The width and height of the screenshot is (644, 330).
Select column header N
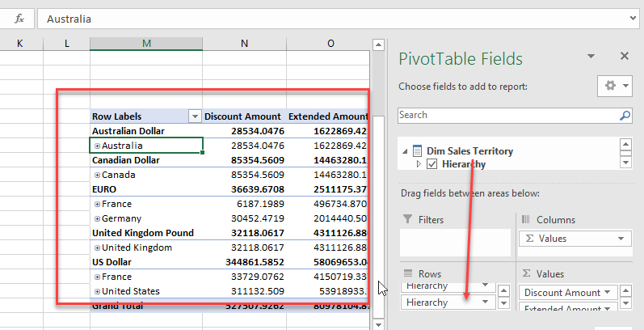[x=244, y=42]
